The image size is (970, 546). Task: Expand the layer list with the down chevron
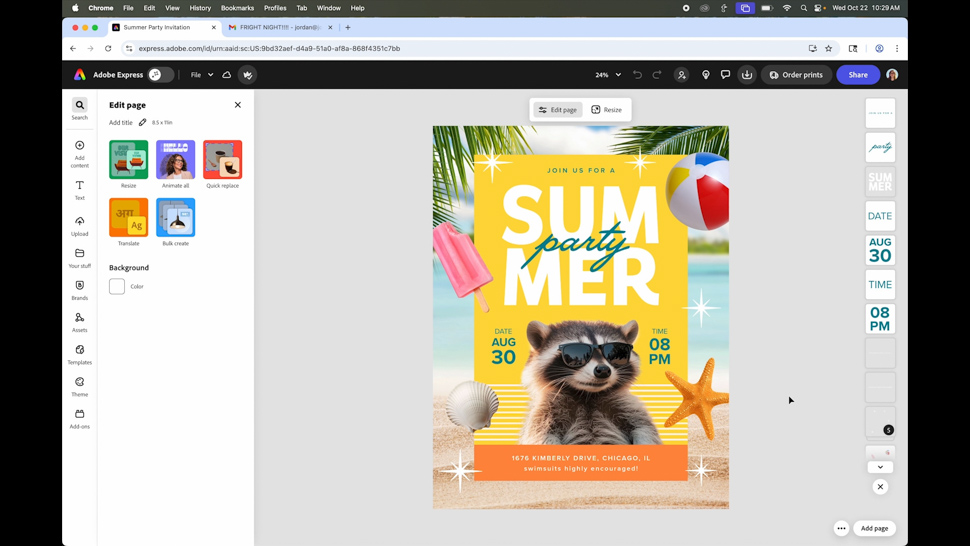coord(881,467)
